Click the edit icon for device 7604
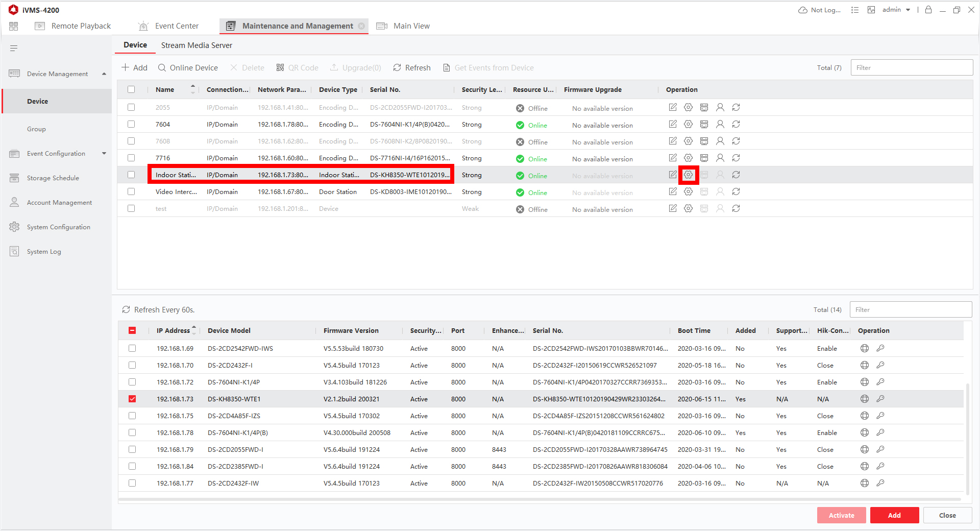The image size is (980, 531). 673,125
